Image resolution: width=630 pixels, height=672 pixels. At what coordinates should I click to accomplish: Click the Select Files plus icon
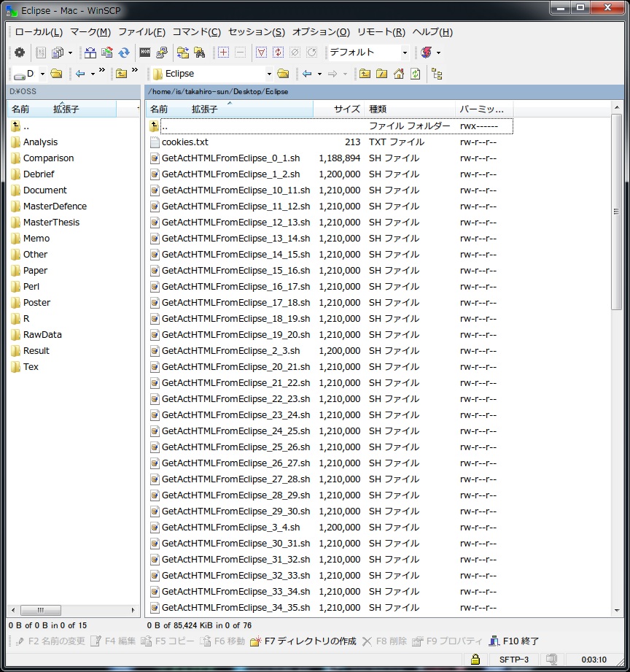tap(223, 53)
